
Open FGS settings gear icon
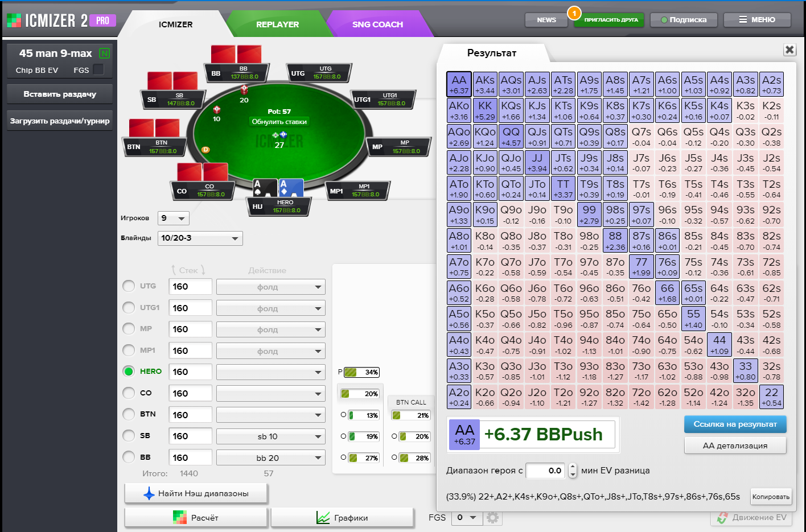[493, 518]
